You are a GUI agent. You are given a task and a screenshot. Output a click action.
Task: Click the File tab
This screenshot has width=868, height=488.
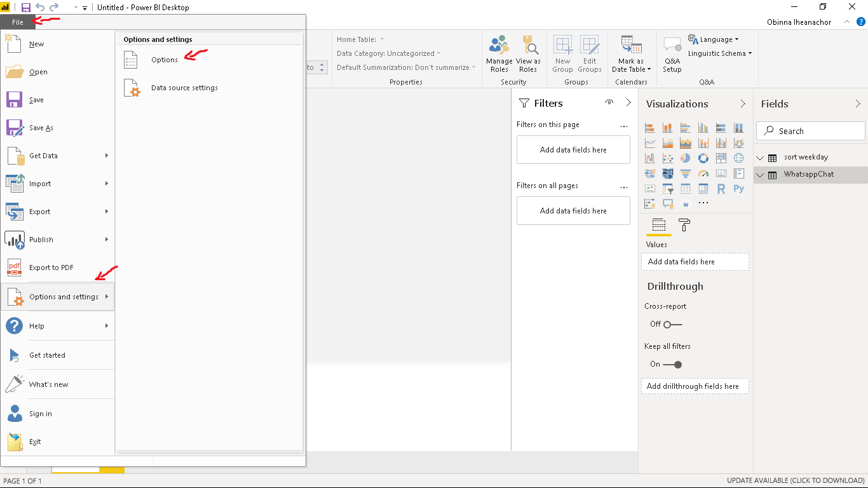click(x=18, y=22)
